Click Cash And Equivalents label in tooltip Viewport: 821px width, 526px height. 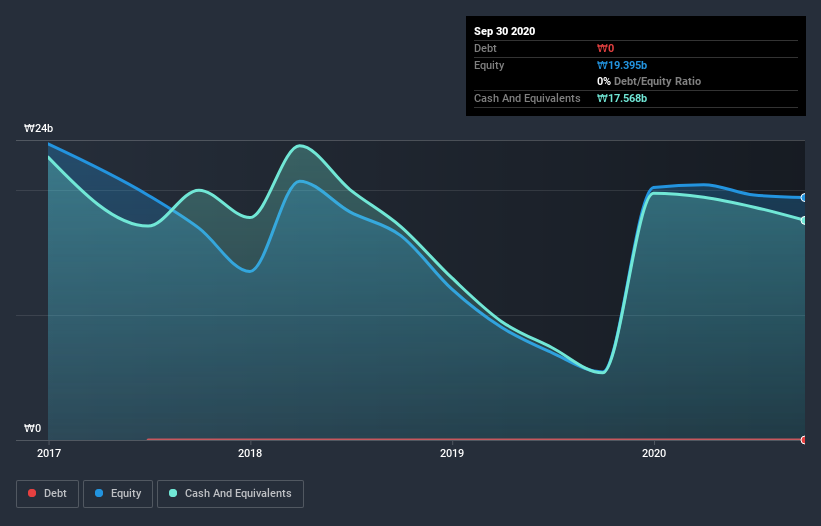(527, 98)
